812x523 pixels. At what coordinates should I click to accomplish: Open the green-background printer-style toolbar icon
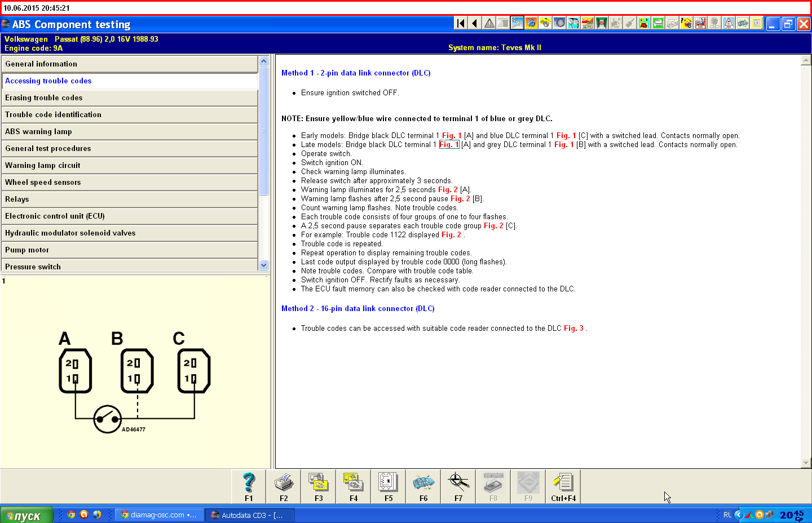(x=658, y=23)
